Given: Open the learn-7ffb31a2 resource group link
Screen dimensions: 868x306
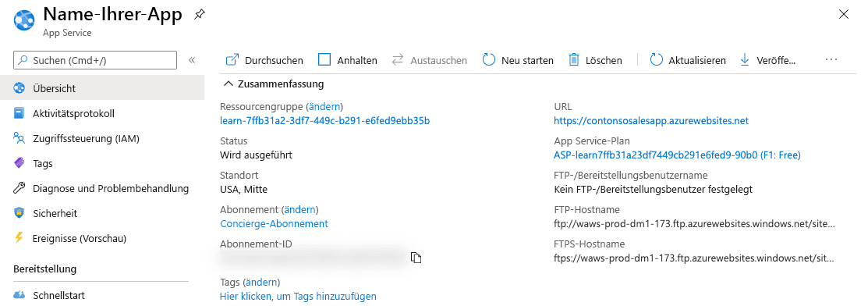Looking at the screenshot, I should [x=325, y=120].
